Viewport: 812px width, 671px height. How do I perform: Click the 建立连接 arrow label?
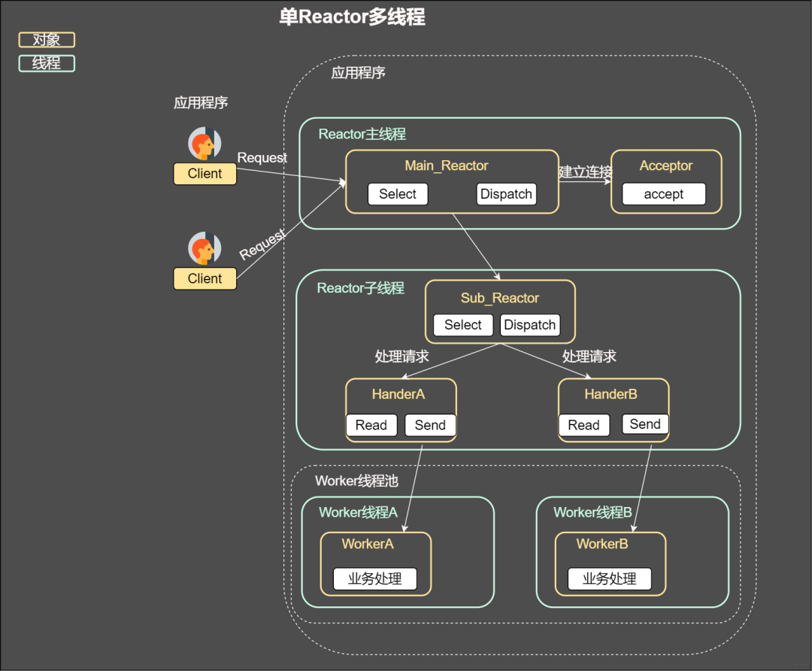586,172
